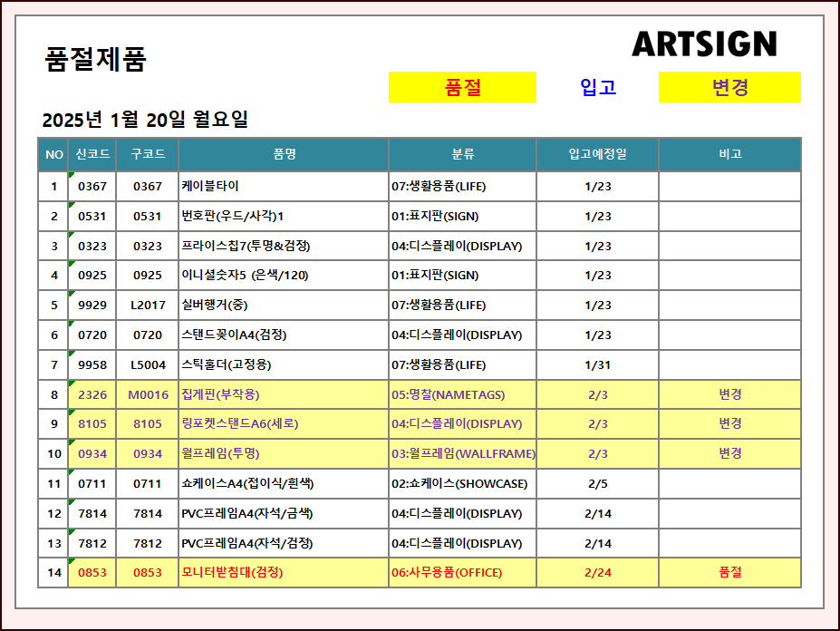The image size is (840, 631).
Task: Select the 케이블타이 product cell
Action: (210, 186)
